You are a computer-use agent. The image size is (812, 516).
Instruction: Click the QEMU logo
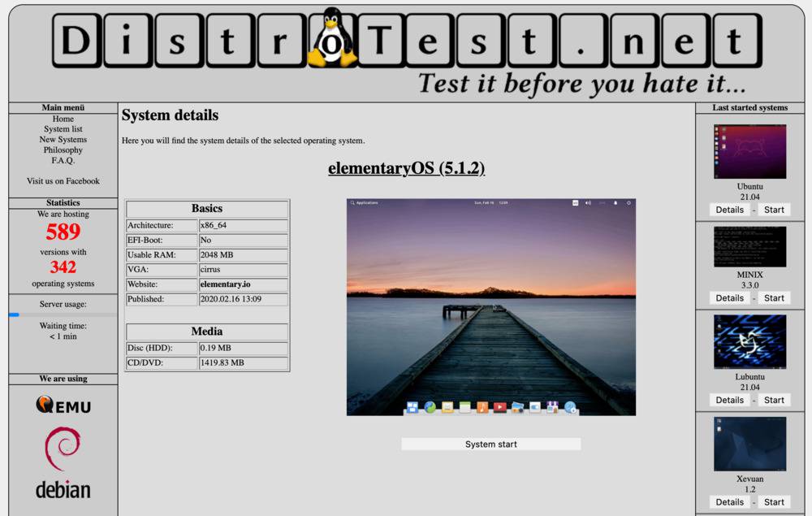click(63, 405)
